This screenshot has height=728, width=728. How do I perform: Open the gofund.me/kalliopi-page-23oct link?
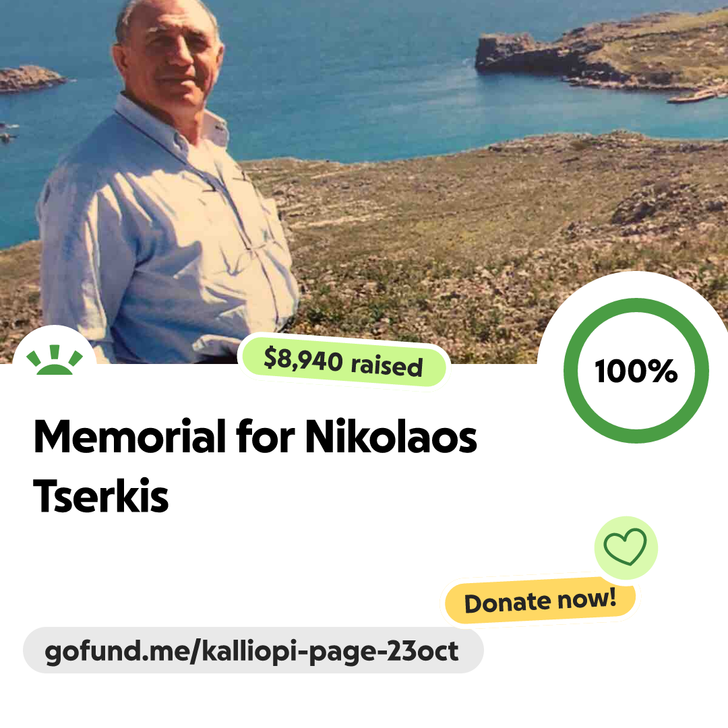pos(253,650)
